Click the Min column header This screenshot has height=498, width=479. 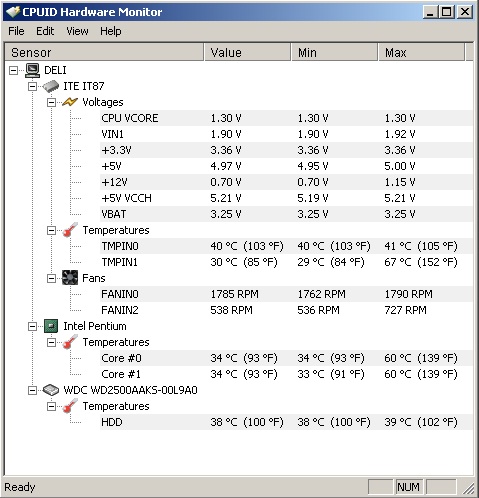click(x=335, y=52)
